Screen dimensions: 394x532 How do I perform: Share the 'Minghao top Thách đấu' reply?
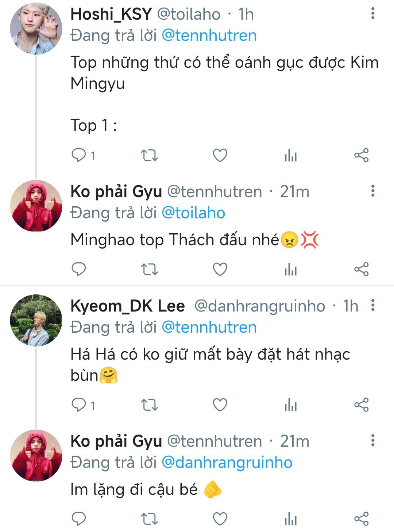click(x=361, y=269)
